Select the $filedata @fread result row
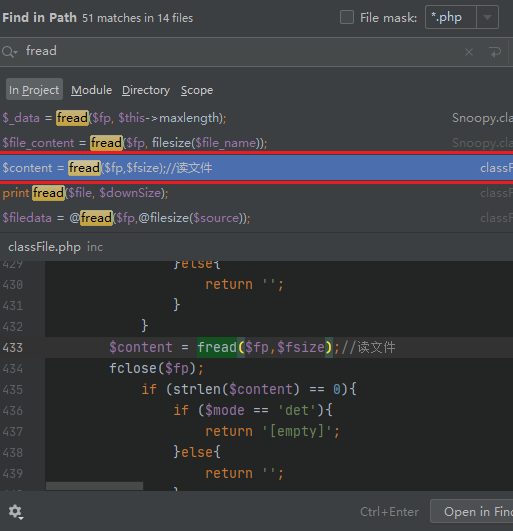This screenshot has height=531, width=513. coord(256,218)
